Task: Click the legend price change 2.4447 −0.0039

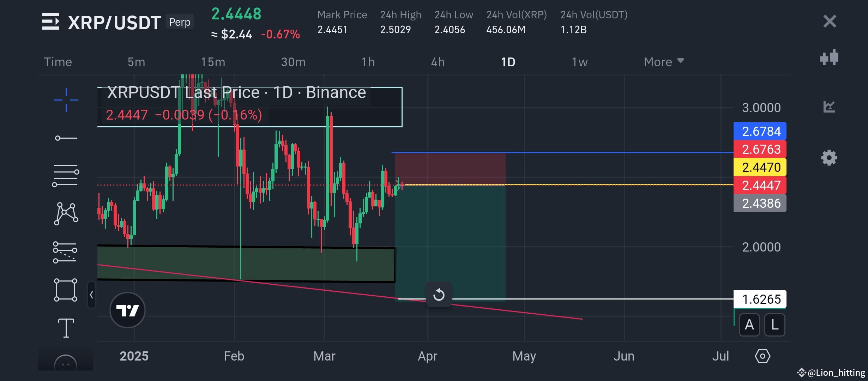Action: click(184, 115)
